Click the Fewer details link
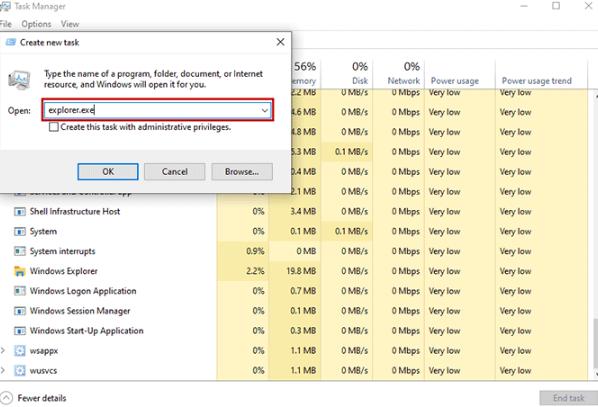 coord(42,398)
